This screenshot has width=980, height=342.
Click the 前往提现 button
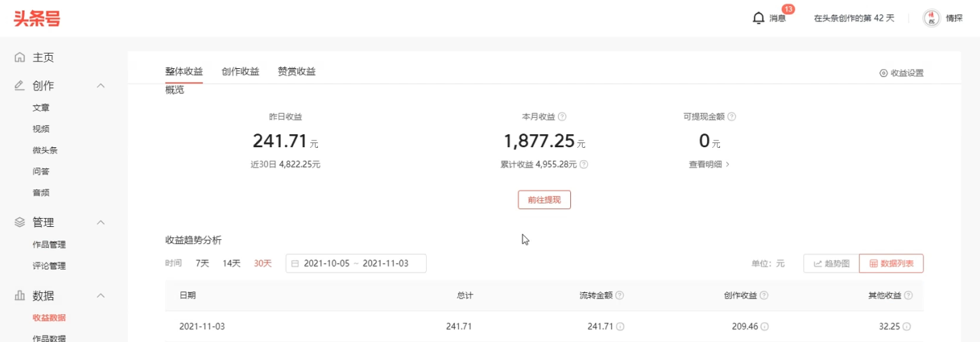tap(544, 200)
